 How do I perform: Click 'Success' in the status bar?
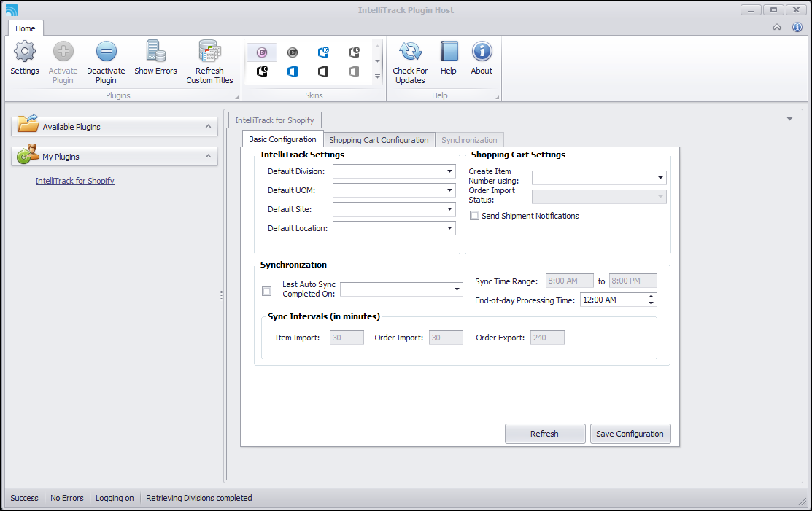pyautogui.click(x=24, y=498)
